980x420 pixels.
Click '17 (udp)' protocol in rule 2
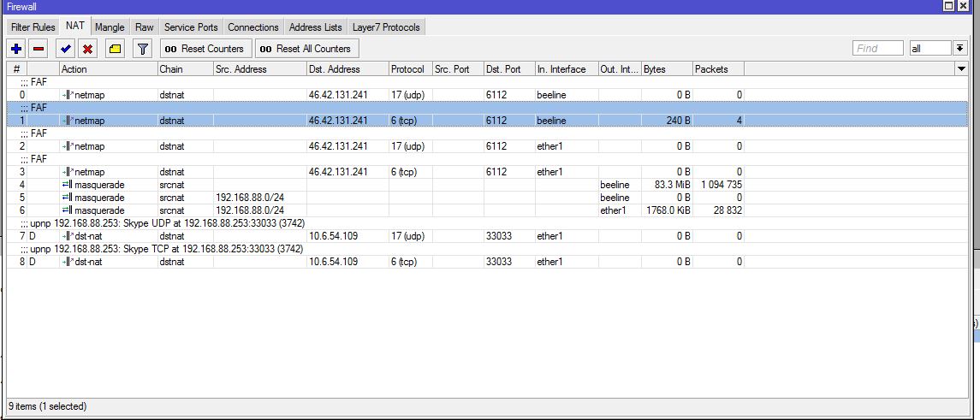point(408,146)
